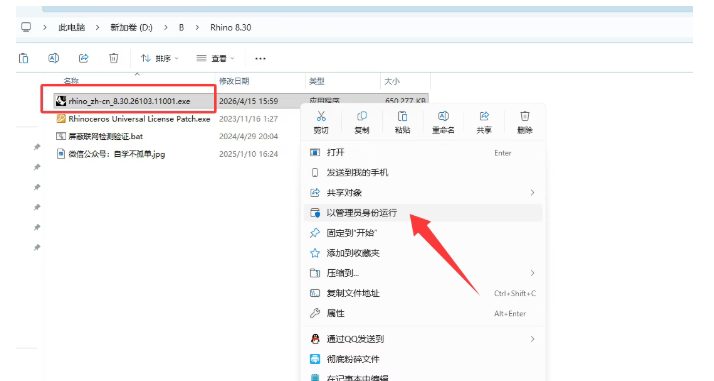Click the Paste icon in context menu
This screenshot has width=714, height=381.
(402, 117)
